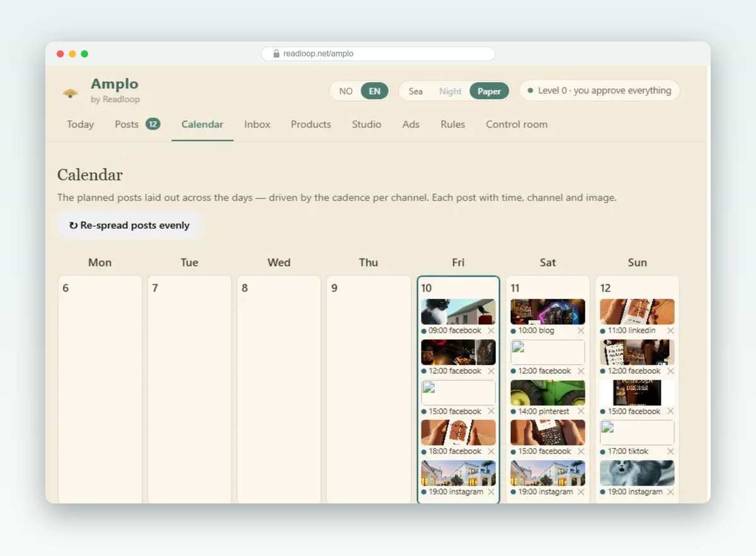Open Sunday 19:00 instagram cat thumbnail

[x=637, y=473]
